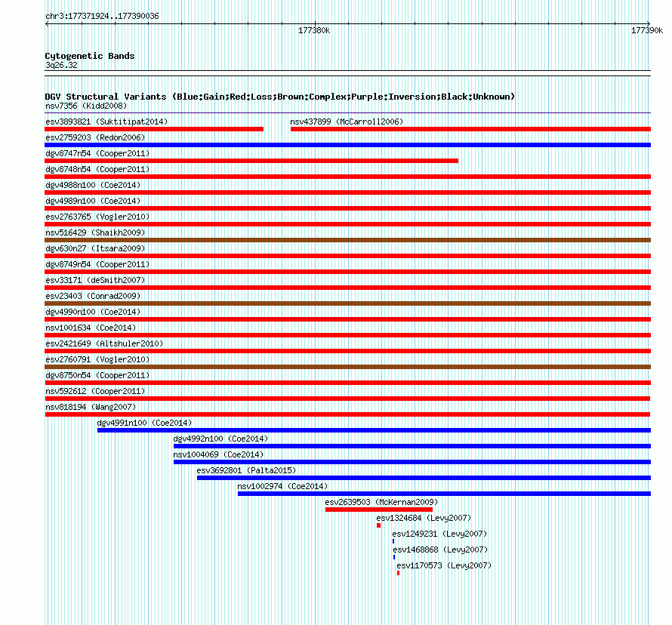
Task: Click the 3q26.32 cytogenetic band label
Action: click(x=61, y=65)
